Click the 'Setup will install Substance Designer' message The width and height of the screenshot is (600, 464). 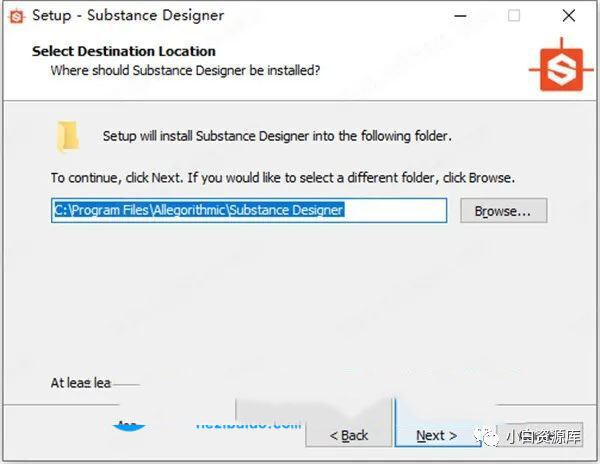[277, 136]
